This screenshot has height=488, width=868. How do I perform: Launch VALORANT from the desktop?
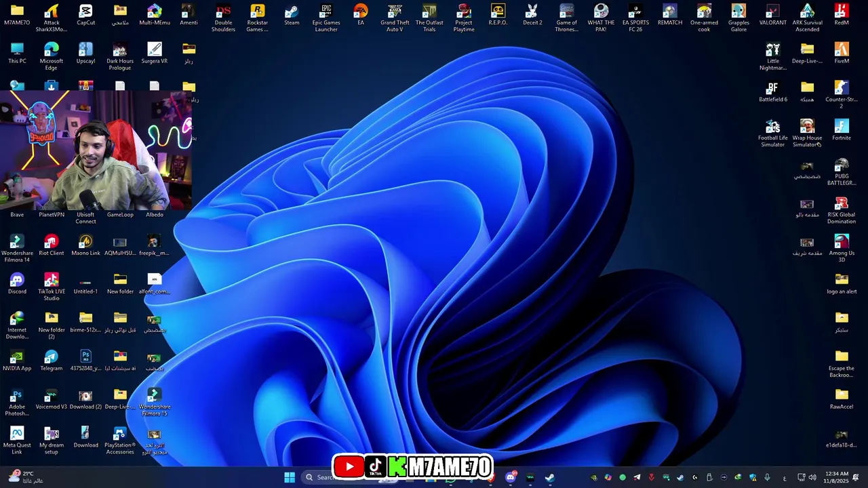pos(773,15)
